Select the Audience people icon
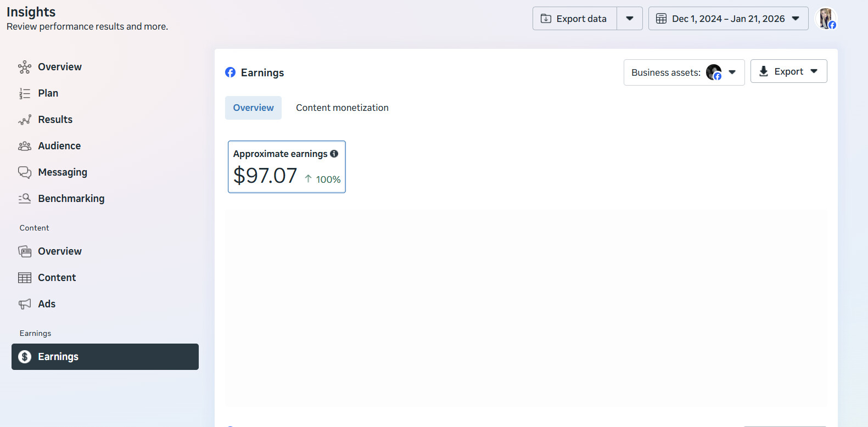The image size is (868, 427). click(x=25, y=146)
